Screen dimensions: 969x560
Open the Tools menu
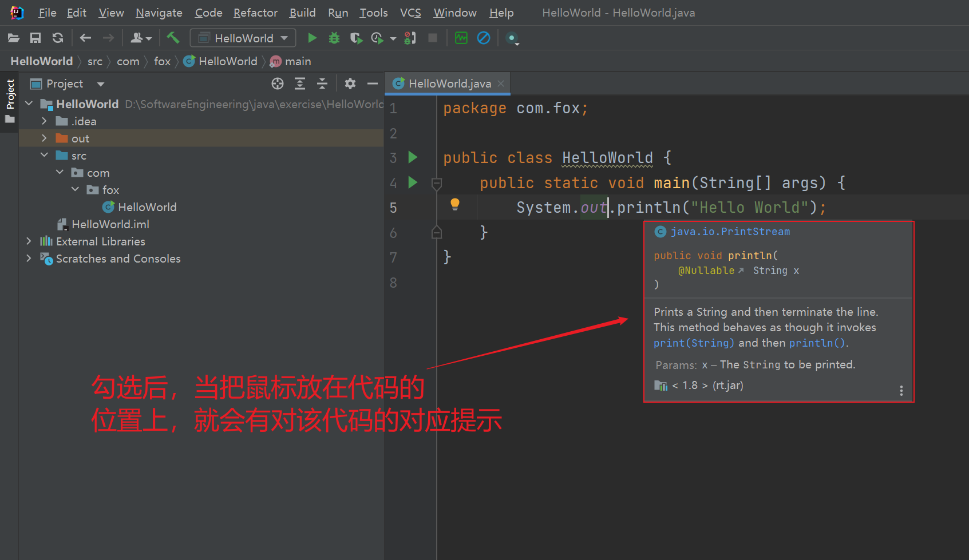pyautogui.click(x=374, y=13)
